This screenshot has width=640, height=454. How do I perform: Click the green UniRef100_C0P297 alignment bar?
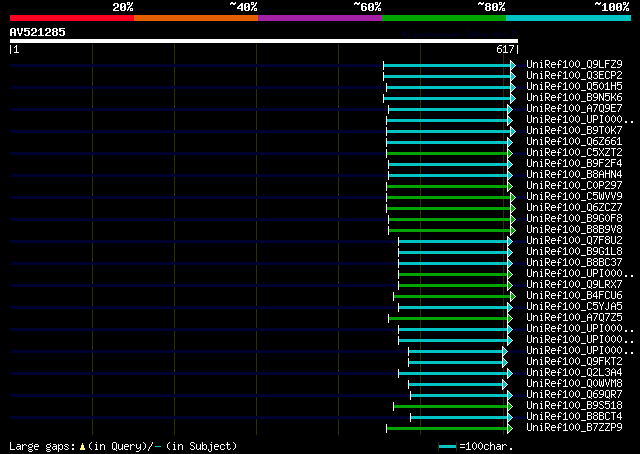pyautogui.click(x=447, y=187)
